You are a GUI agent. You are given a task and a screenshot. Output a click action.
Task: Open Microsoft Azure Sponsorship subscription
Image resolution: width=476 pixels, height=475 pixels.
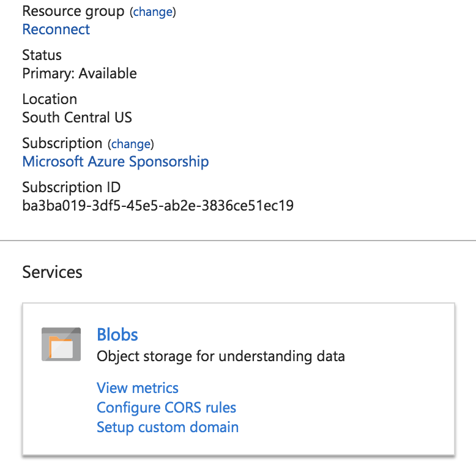pos(116,162)
